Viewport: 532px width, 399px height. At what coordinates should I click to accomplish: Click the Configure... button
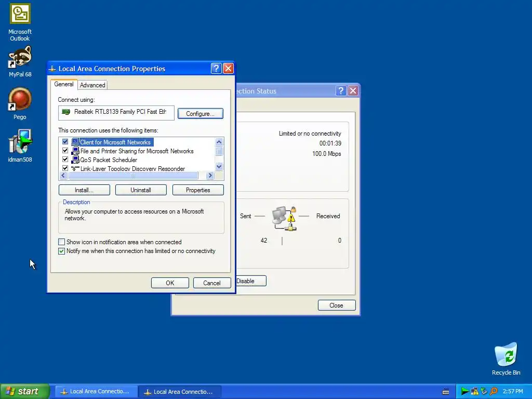200,114
